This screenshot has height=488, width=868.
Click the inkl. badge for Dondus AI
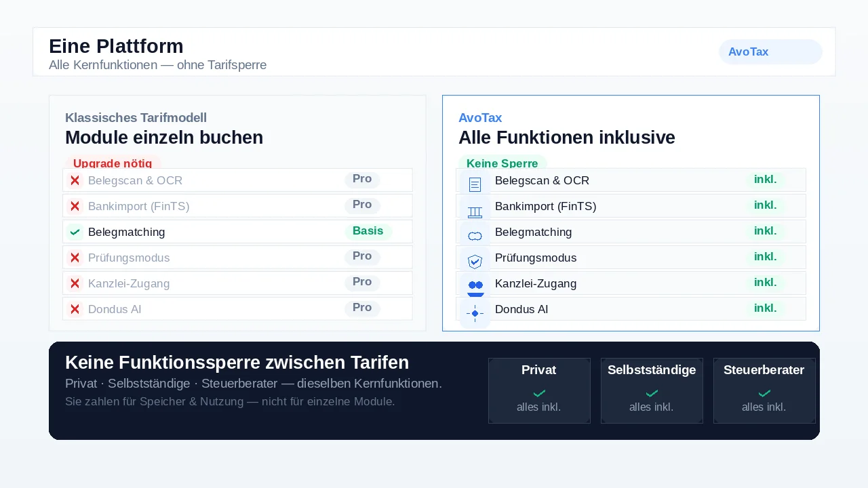coord(766,308)
